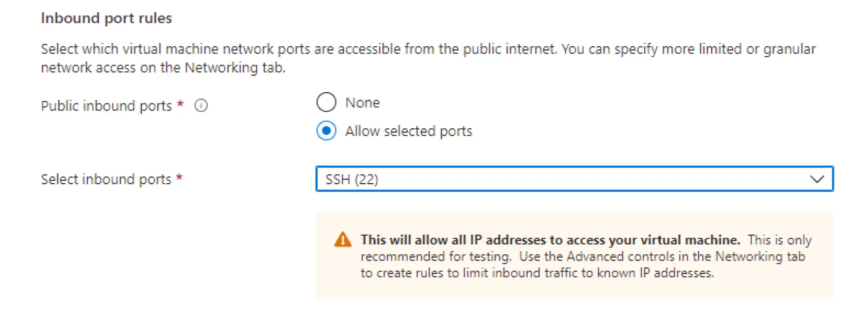Click the None label text
The width and height of the screenshot is (868, 312).
[362, 102]
